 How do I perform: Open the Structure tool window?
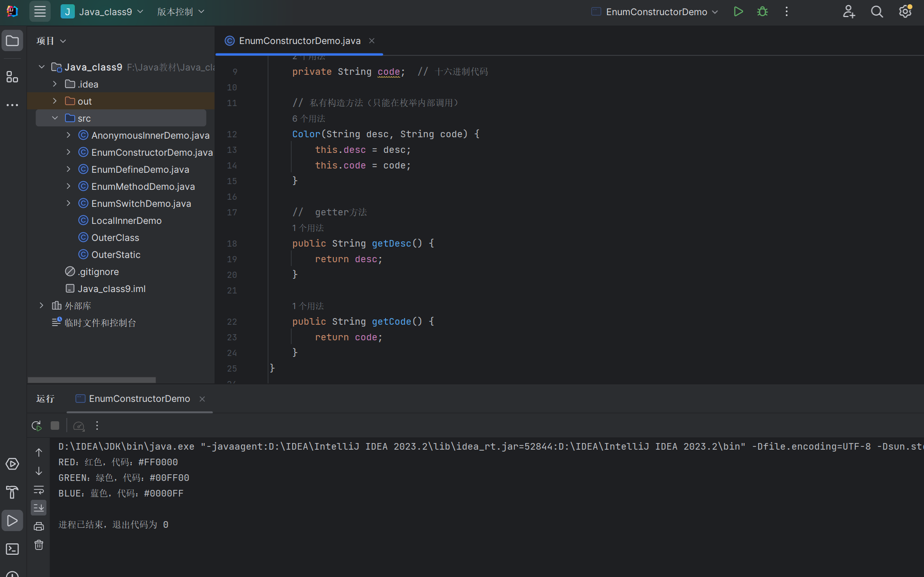pyautogui.click(x=12, y=77)
